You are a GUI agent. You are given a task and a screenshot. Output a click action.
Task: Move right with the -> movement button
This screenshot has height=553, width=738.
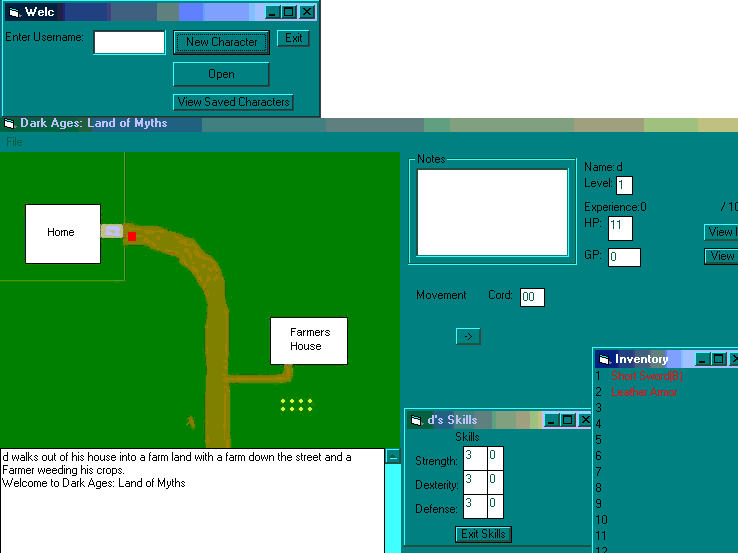click(x=468, y=336)
